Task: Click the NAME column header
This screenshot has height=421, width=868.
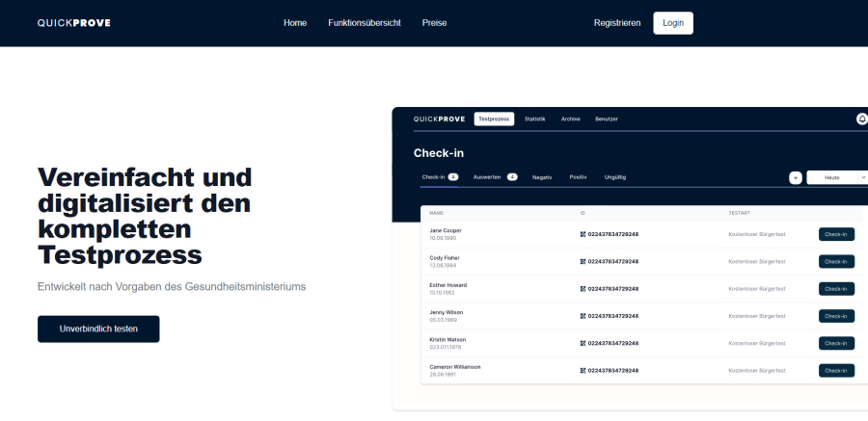Action: [x=436, y=213]
